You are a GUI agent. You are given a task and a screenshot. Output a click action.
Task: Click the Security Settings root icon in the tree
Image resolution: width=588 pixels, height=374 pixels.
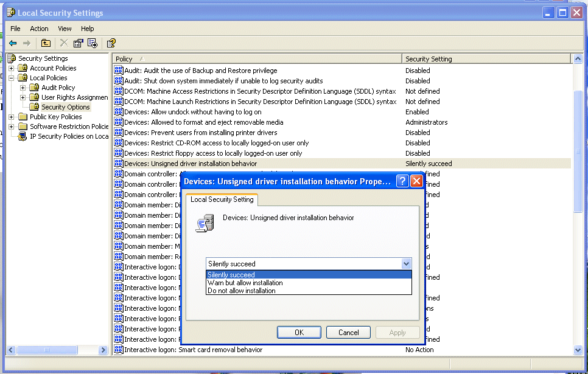click(11, 58)
